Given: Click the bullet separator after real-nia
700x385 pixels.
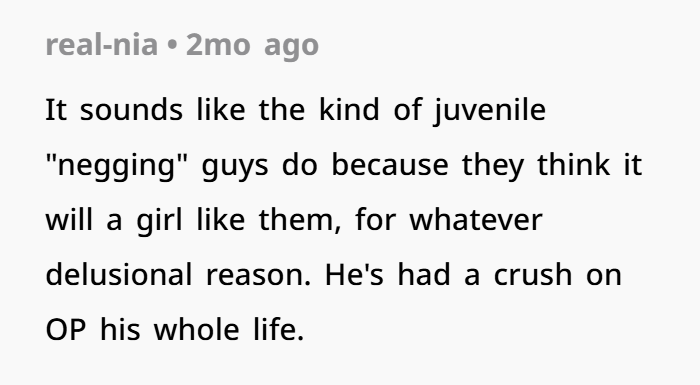Looking at the screenshot, I should pyautogui.click(x=172, y=46).
